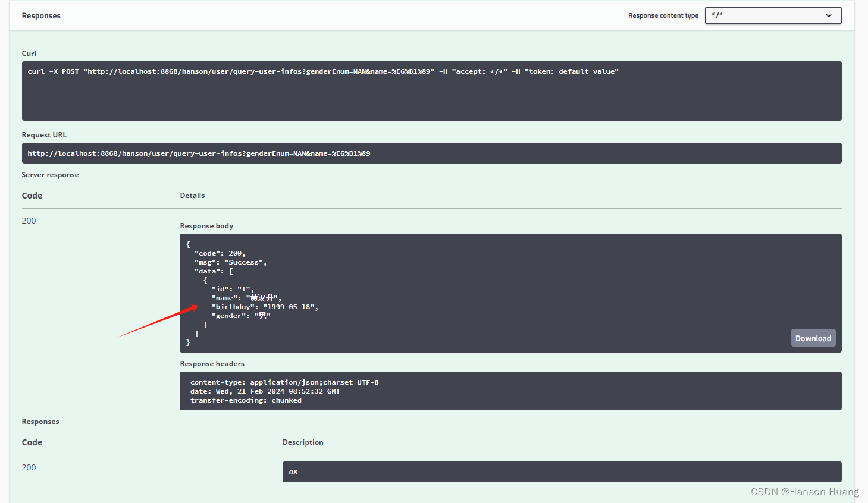Image resolution: width=868 pixels, height=503 pixels.
Task: Click the transfer-encoding: chunked line
Action: (246, 400)
